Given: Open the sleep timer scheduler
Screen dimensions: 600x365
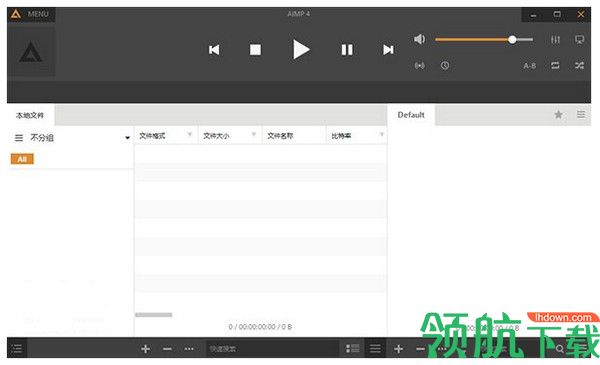Looking at the screenshot, I should tap(445, 66).
